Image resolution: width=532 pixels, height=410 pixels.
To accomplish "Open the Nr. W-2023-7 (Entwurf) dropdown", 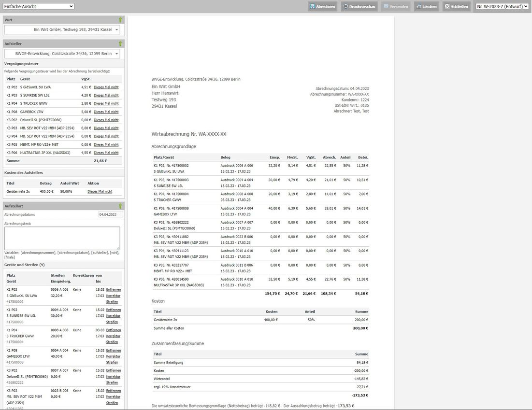I will (502, 6).
